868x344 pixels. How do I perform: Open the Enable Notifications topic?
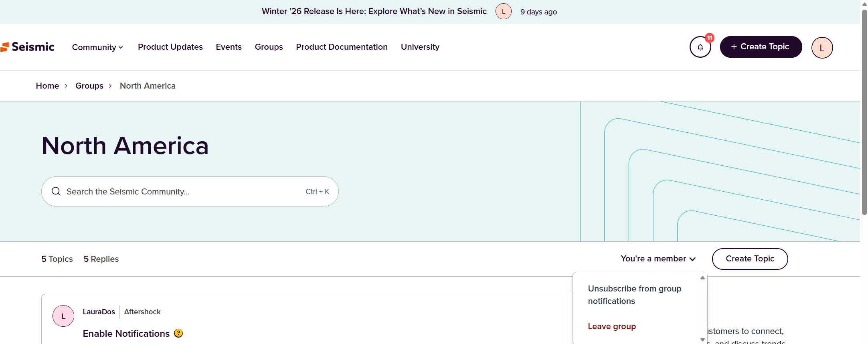pos(126,334)
